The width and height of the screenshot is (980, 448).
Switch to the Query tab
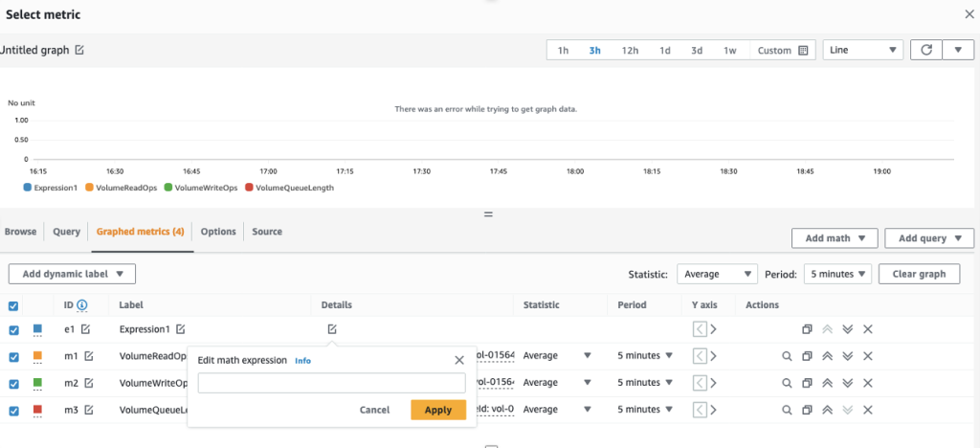click(x=66, y=232)
